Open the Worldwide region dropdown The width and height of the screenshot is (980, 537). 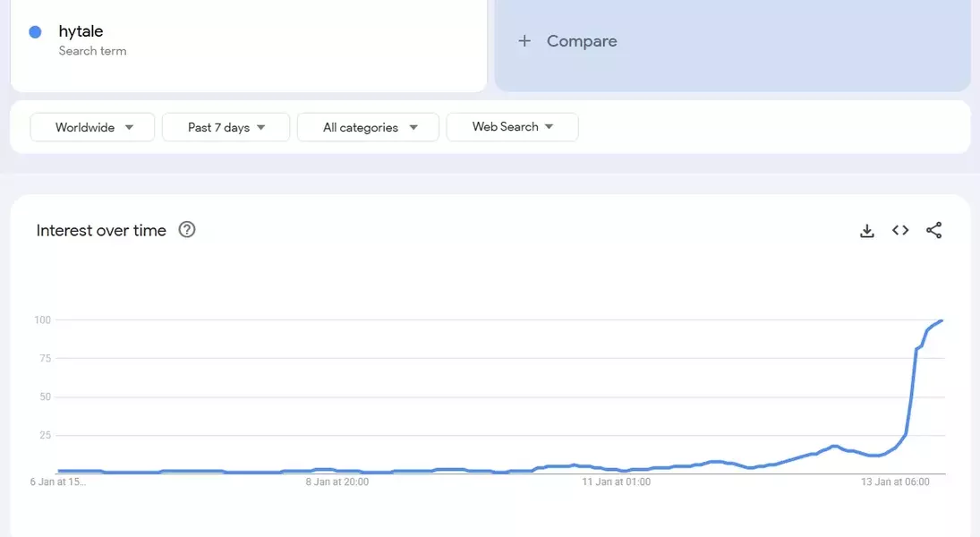point(92,127)
